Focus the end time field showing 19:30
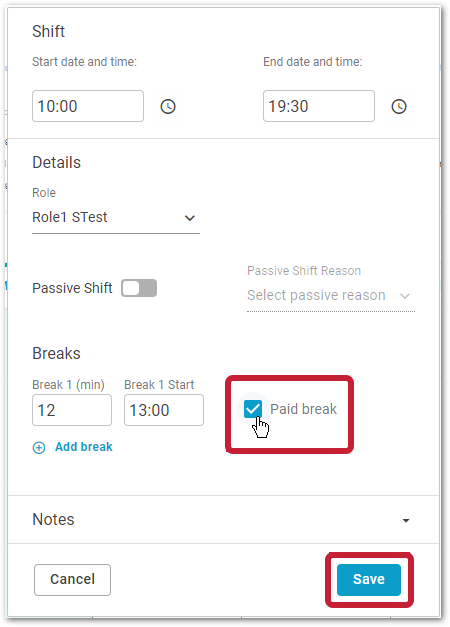 [319, 106]
